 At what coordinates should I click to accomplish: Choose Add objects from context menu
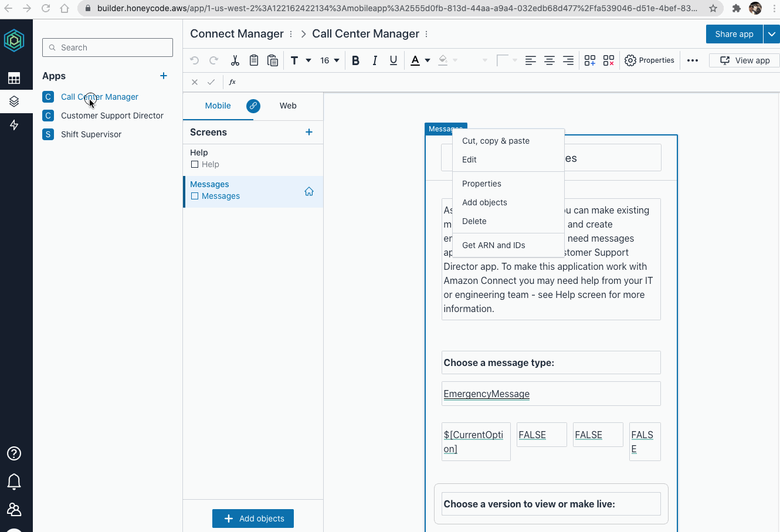coord(508,202)
